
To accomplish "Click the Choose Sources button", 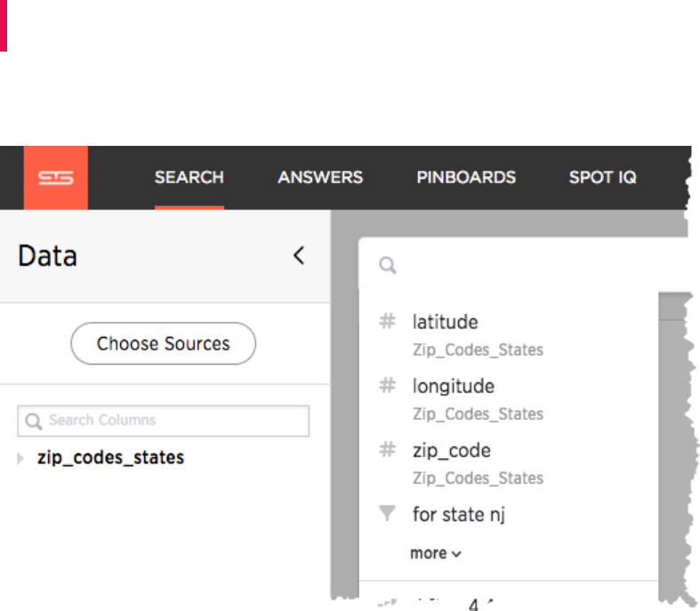I will pos(163,343).
